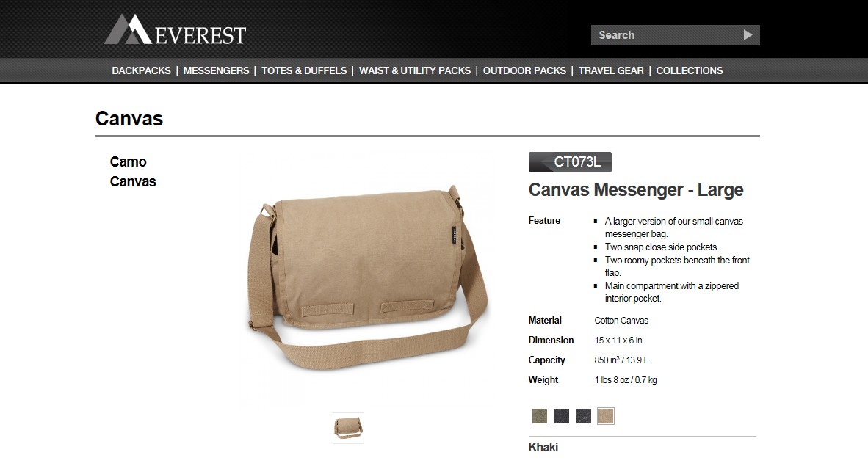Select the Canvas collection link
The height and width of the screenshot is (466, 868).
[133, 181]
